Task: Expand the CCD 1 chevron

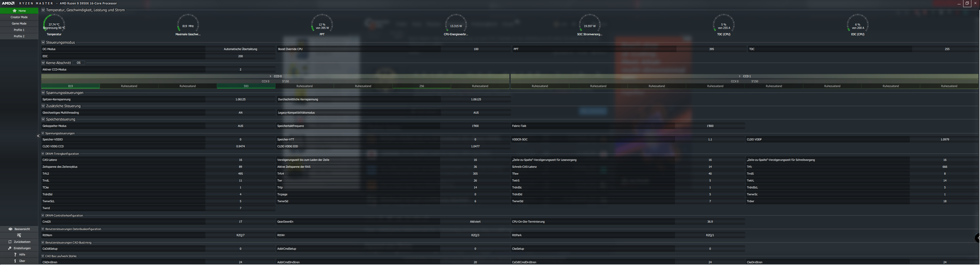Action: (740, 76)
